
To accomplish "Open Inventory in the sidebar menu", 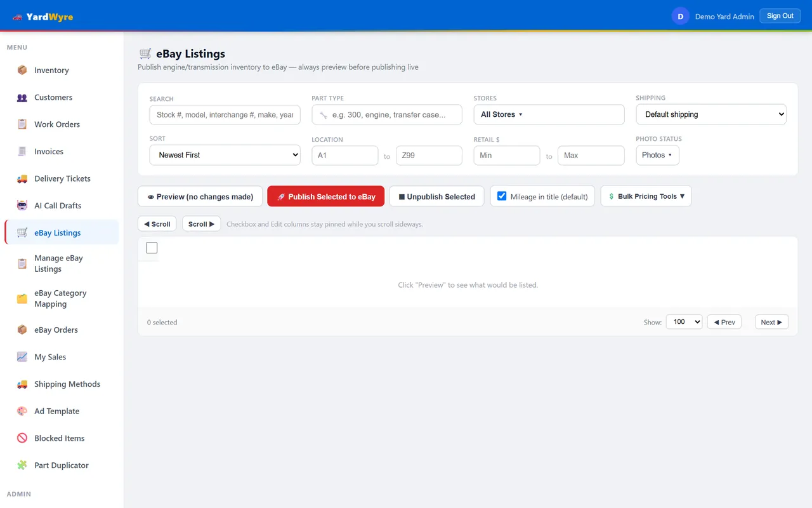I will (x=62, y=70).
